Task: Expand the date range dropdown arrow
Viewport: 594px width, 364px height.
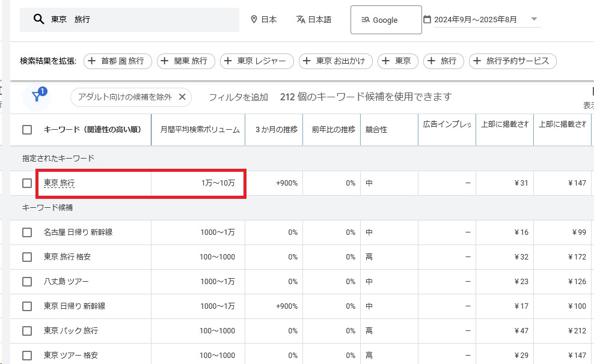Action: click(x=534, y=19)
